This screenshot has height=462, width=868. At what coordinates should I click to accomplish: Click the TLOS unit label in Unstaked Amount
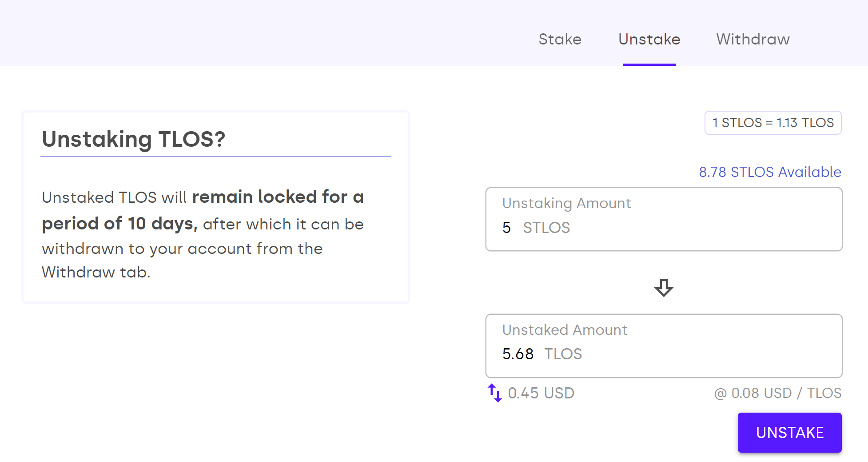[563, 354]
